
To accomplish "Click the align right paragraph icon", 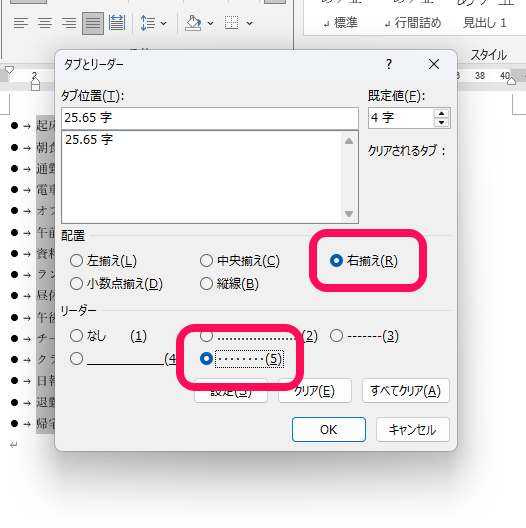I will pyautogui.click(x=69, y=23).
